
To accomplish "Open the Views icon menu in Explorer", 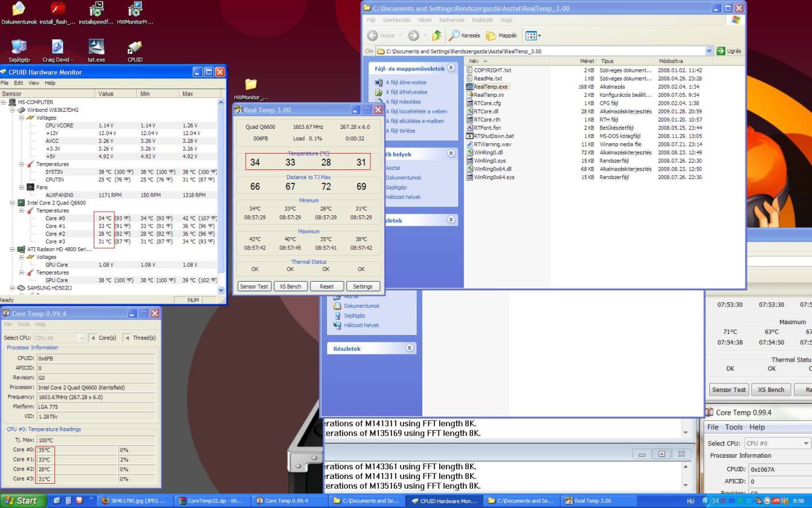I will click(532, 35).
